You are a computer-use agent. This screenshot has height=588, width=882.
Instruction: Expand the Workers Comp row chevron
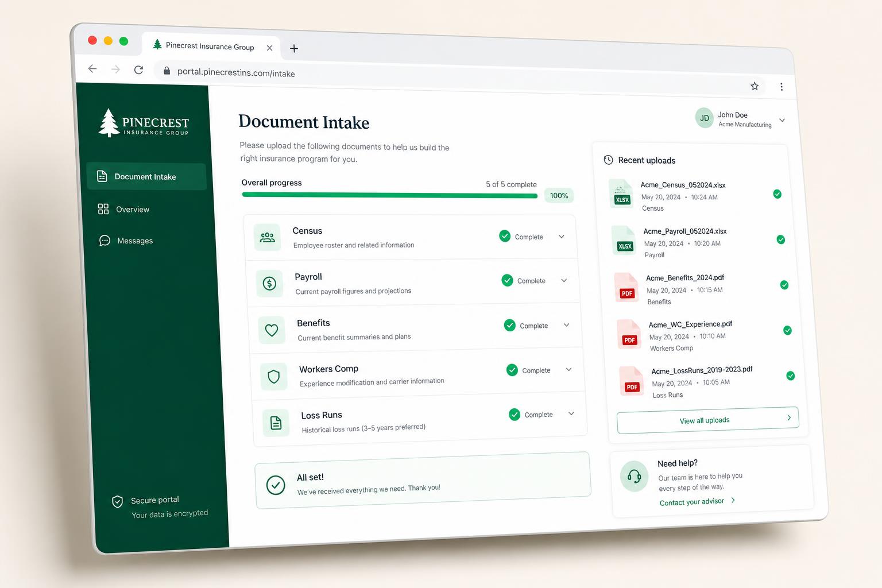[568, 369]
